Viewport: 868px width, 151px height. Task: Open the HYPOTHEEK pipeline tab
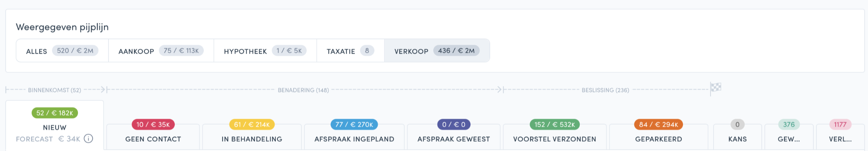265,51
